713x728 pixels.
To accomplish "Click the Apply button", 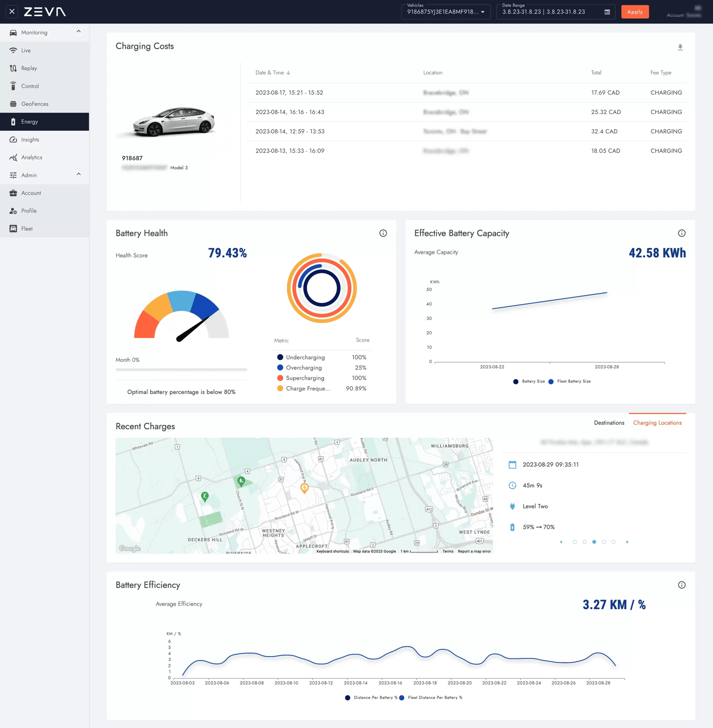I will [635, 12].
